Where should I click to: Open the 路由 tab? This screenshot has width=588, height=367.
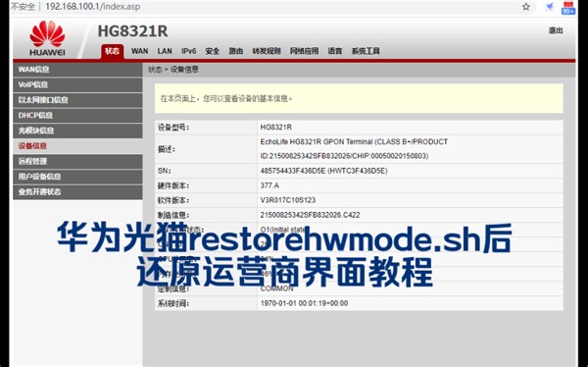click(x=236, y=51)
